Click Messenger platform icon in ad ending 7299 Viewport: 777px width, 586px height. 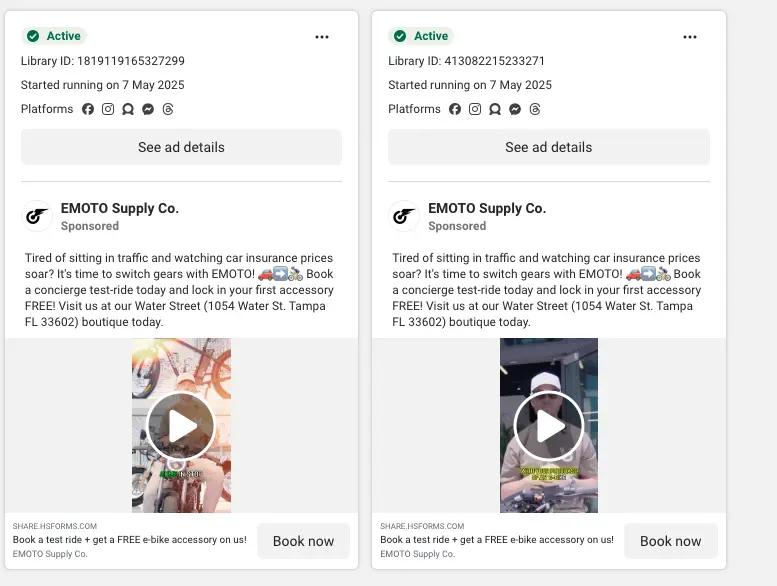click(148, 109)
